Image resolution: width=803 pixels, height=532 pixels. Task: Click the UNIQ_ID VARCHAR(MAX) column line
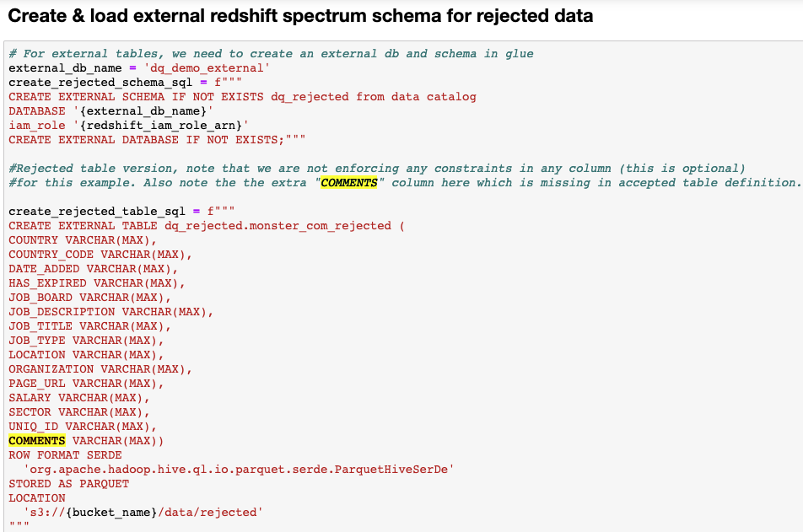point(83,427)
